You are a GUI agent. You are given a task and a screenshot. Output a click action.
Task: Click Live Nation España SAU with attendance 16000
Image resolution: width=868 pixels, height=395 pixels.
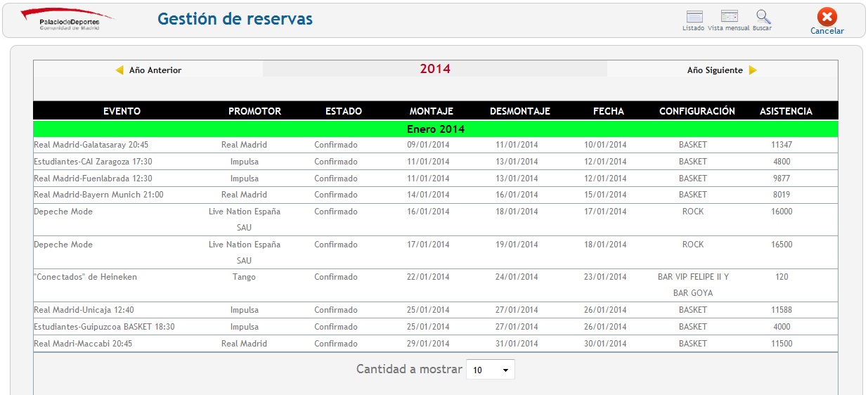(x=245, y=219)
